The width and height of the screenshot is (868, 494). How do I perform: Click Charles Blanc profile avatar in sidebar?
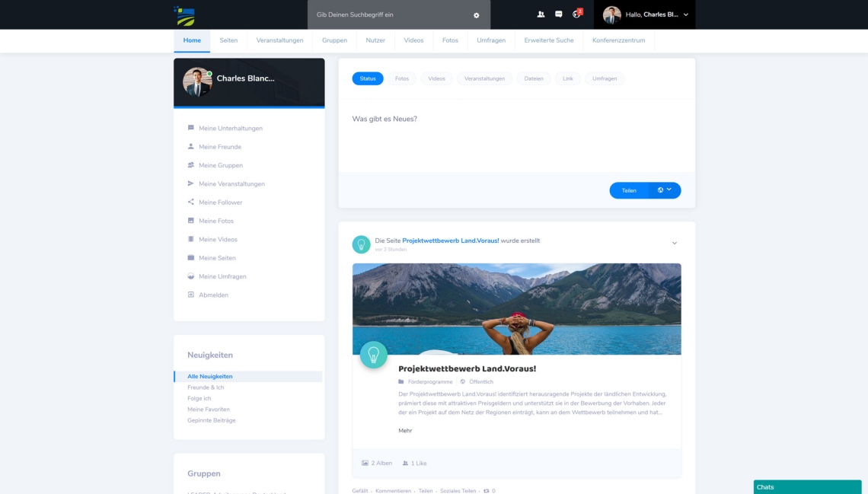[x=197, y=82]
